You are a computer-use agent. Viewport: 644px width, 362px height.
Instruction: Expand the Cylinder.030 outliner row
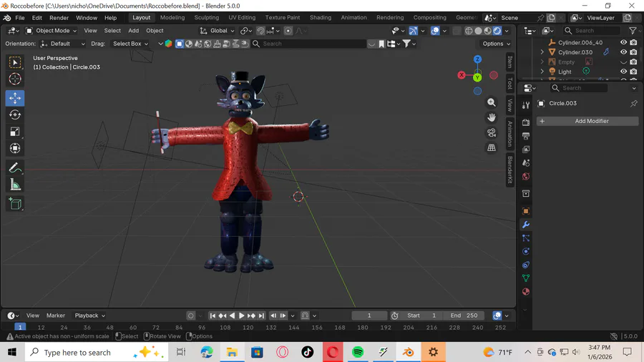542,52
